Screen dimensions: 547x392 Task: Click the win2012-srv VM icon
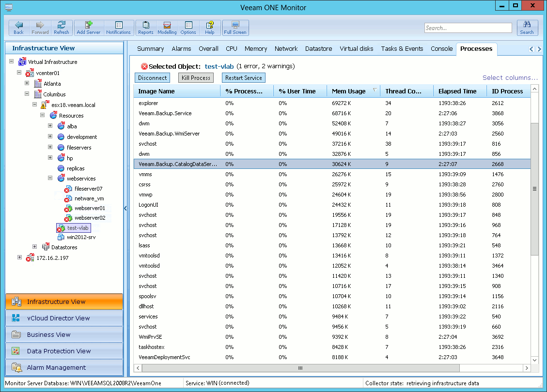(61, 237)
